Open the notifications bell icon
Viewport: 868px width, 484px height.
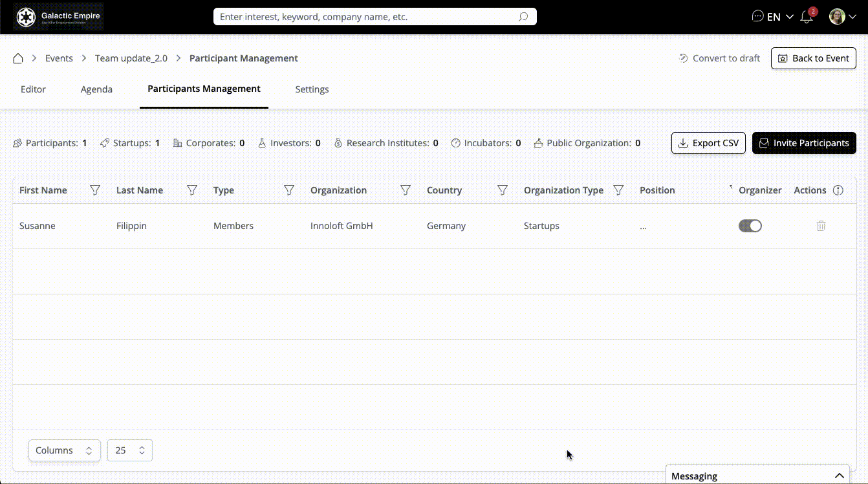pos(807,17)
